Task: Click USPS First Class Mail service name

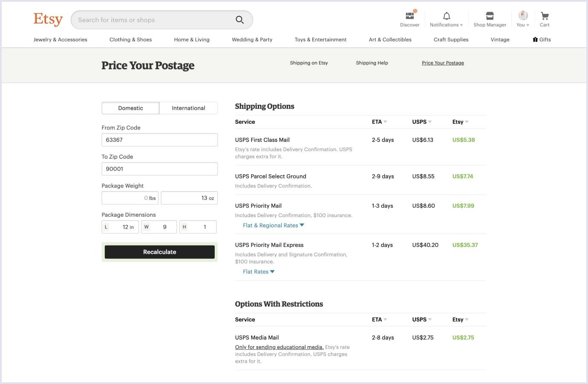Action: click(x=262, y=140)
